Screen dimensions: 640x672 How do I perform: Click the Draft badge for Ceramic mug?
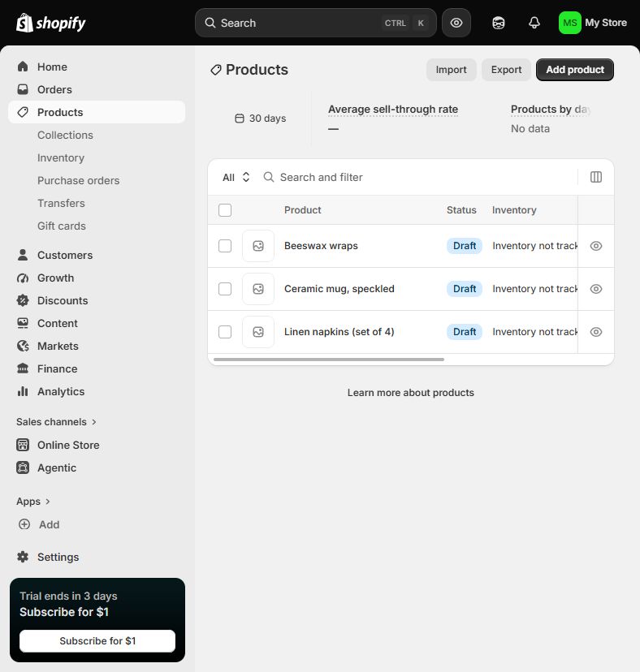coord(465,289)
